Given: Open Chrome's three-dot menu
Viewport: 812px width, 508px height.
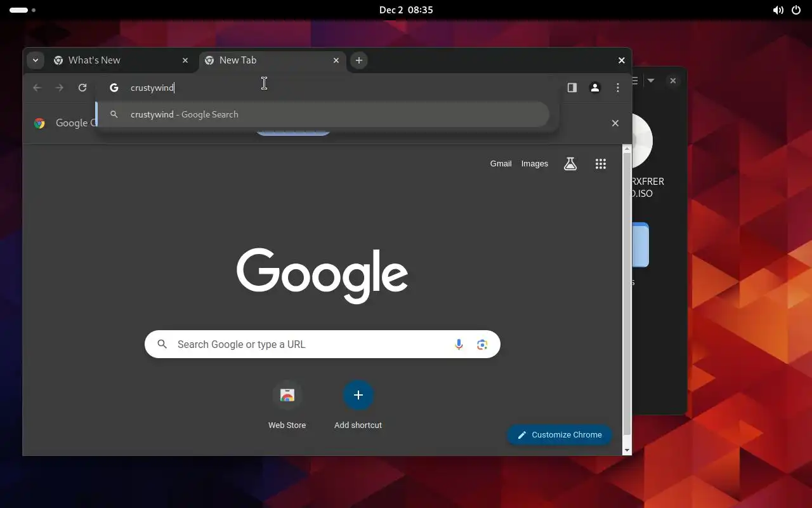Looking at the screenshot, I should tap(618, 88).
